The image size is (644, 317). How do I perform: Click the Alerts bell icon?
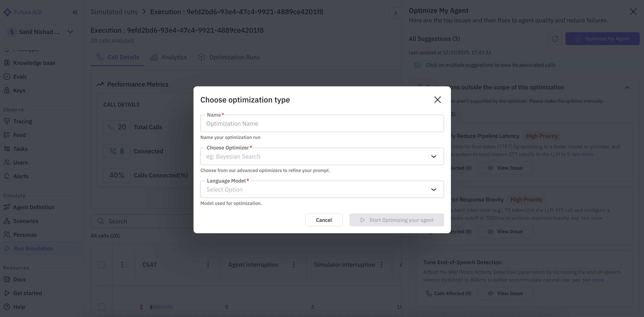tap(7, 176)
